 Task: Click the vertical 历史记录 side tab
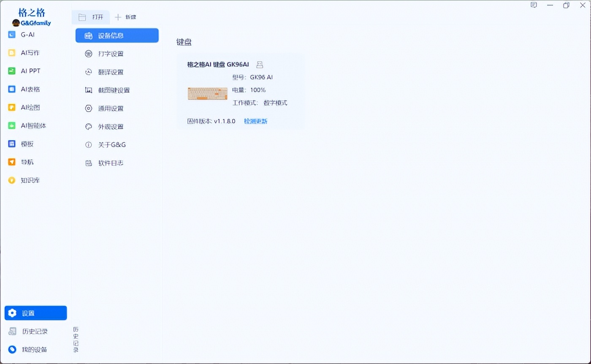click(x=76, y=340)
